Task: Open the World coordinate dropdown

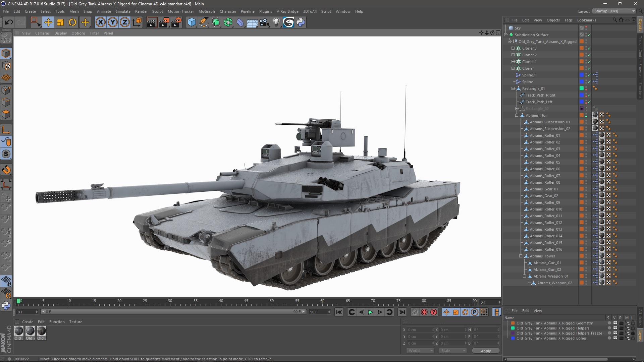Action: pyautogui.click(x=420, y=351)
